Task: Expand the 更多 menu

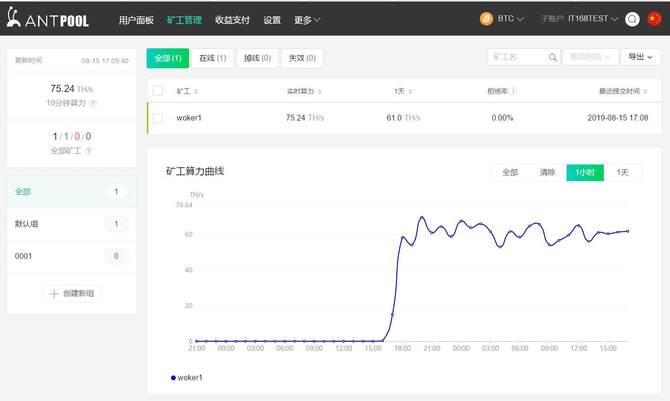Action: (x=307, y=20)
